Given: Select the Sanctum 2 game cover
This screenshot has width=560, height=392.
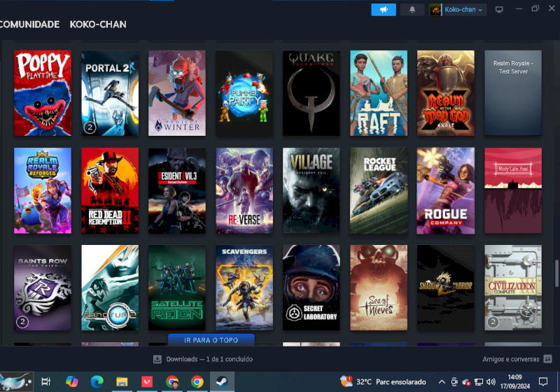Looking at the screenshot, I should (x=110, y=288).
